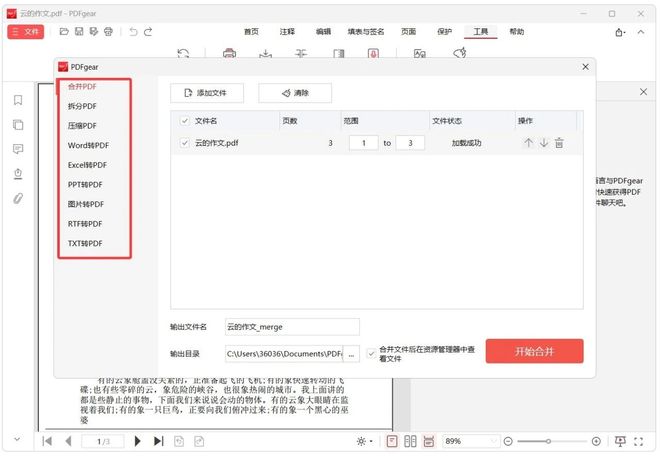The image size is (660, 456).
Task: Click the range start page field
Action: [364, 143]
